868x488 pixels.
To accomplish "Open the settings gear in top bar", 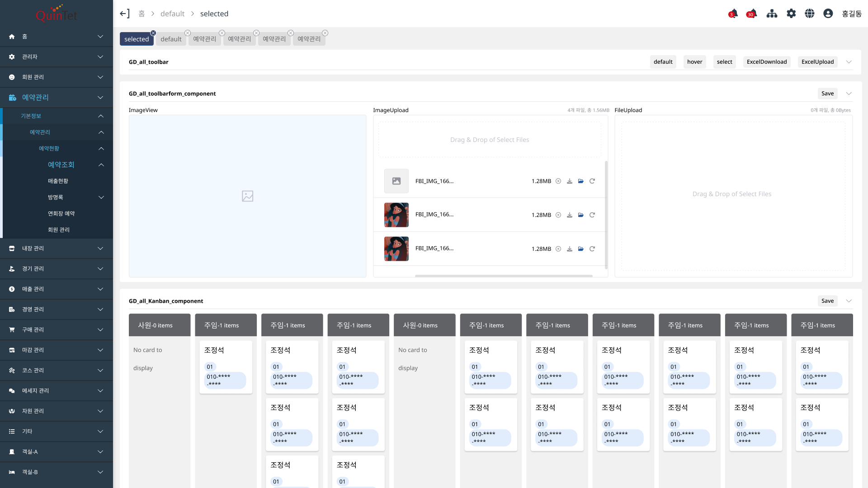I will pos(791,14).
